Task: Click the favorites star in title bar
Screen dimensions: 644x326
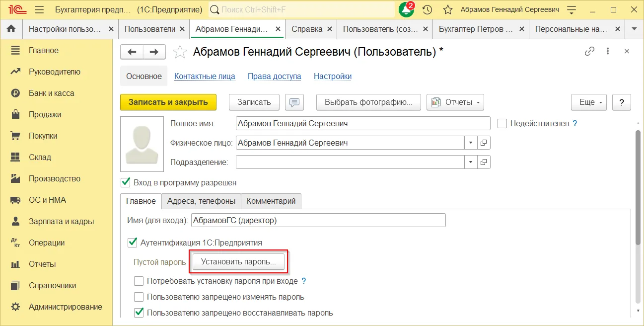Action: [447, 10]
